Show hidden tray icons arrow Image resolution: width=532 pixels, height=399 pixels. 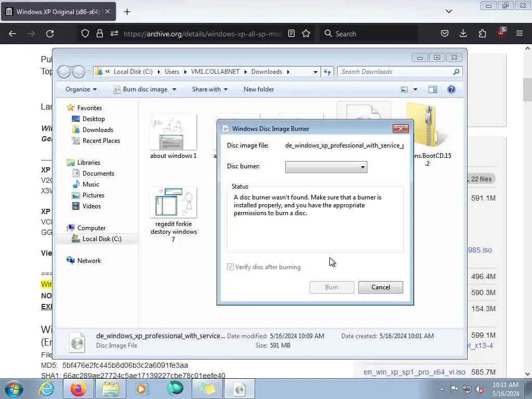[442, 389]
